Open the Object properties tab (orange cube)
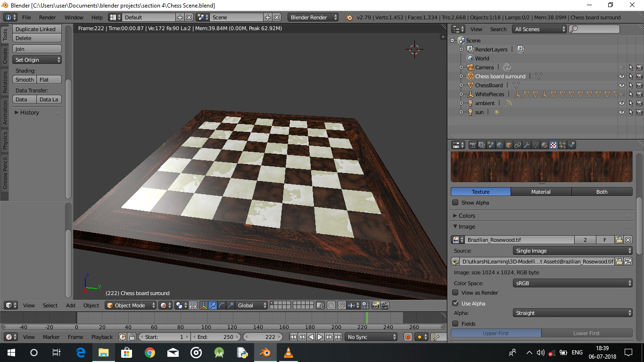The height and width of the screenshot is (362, 644). click(508, 145)
